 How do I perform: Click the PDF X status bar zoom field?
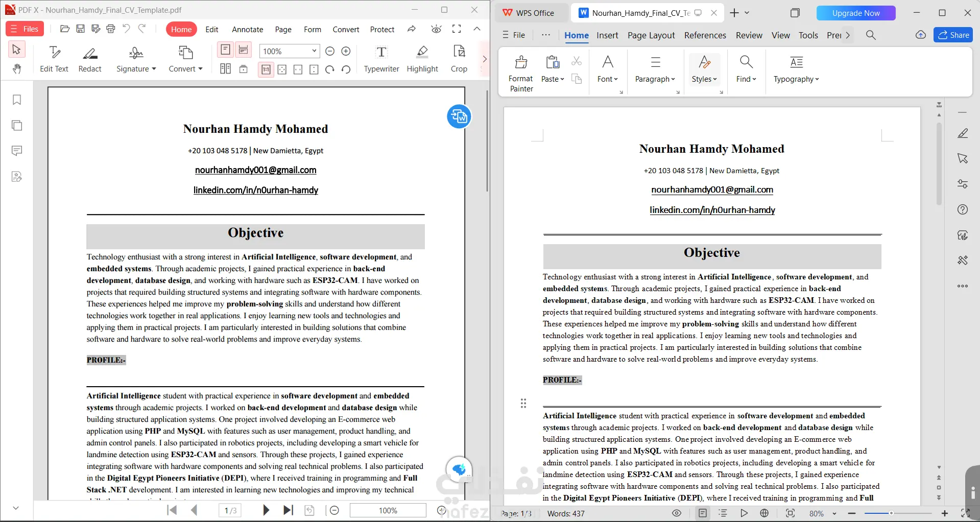pyautogui.click(x=388, y=510)
